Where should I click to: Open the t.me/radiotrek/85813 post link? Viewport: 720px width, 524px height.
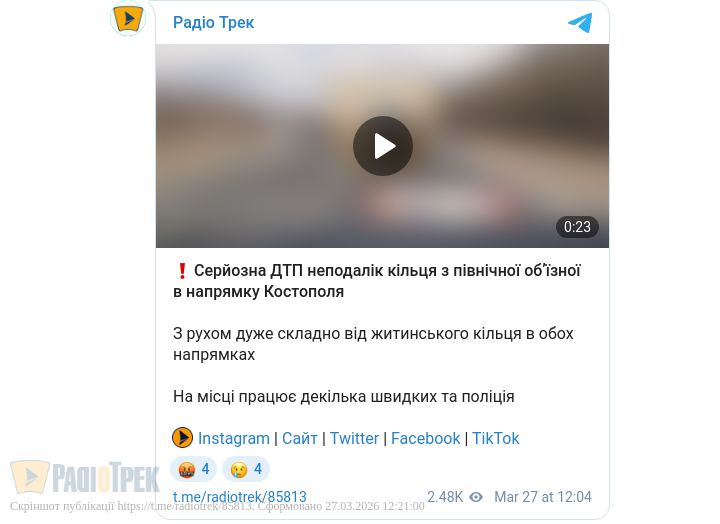[x=240, y=497]
